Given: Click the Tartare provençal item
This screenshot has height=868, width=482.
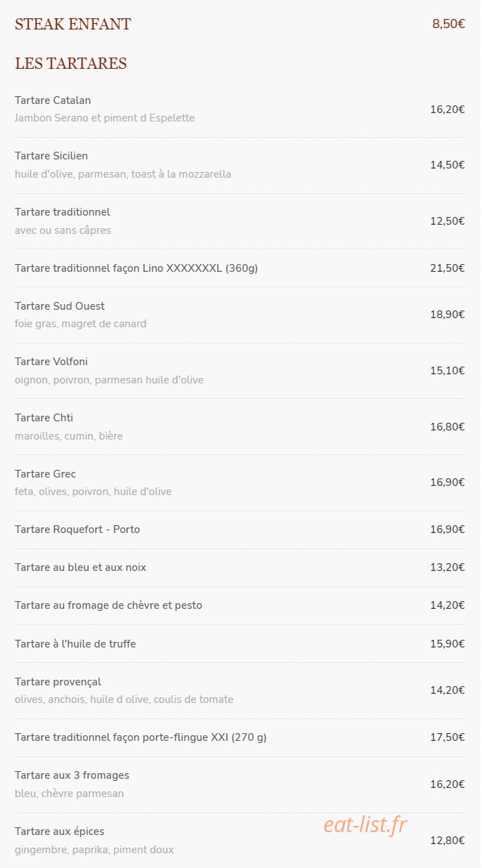Looking at the screenshot, I should [x=240, y=690].
